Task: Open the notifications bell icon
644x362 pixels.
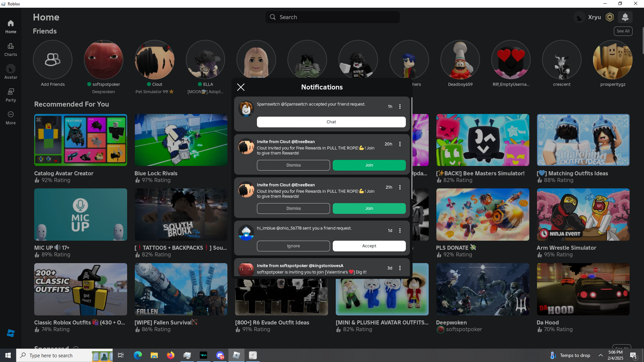Action: [625, 17]
